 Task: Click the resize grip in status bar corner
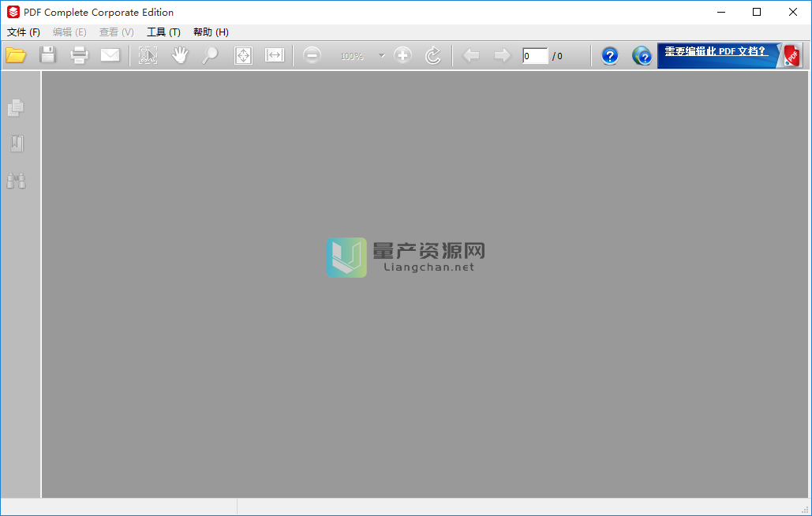click(805, 510)
